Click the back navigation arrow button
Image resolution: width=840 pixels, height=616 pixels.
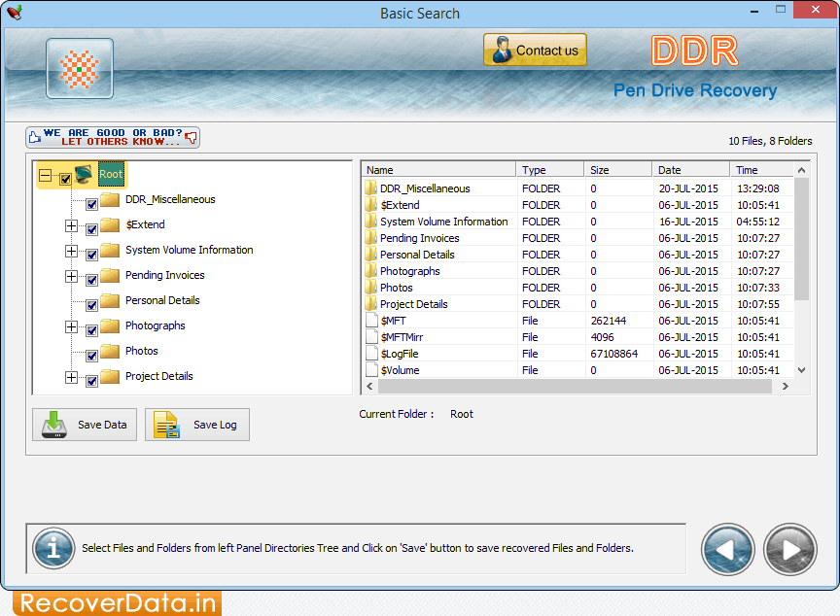click(727, 549)
